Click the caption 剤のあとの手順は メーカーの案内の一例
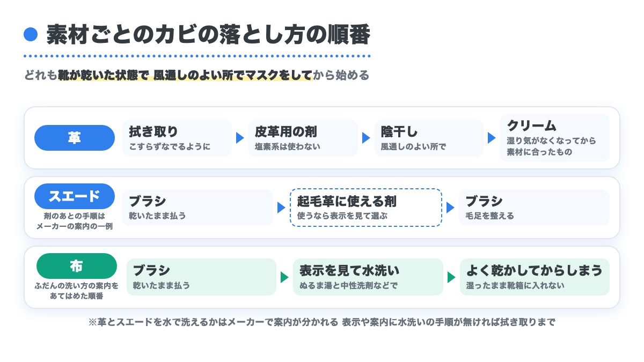 (x=75, y=221)
